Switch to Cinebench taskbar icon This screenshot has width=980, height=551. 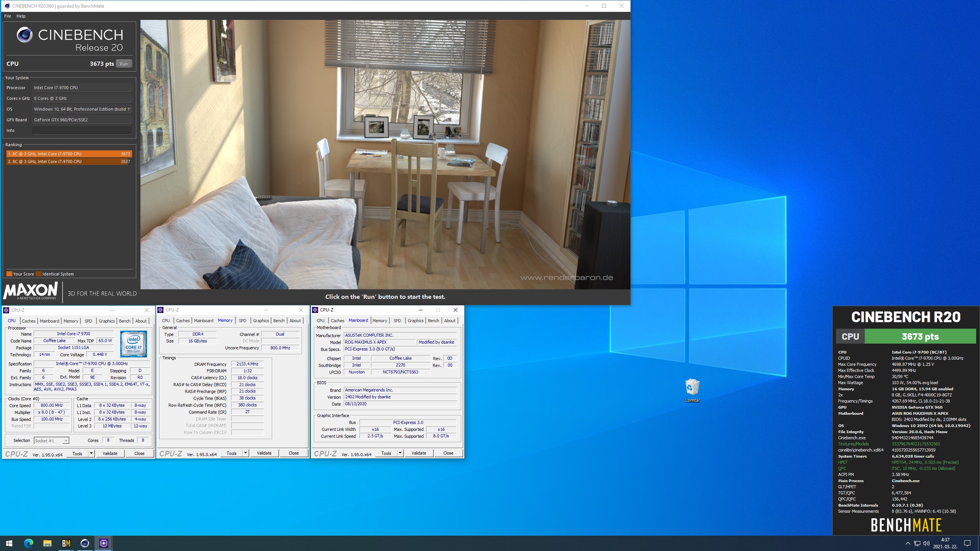[85, 543]
